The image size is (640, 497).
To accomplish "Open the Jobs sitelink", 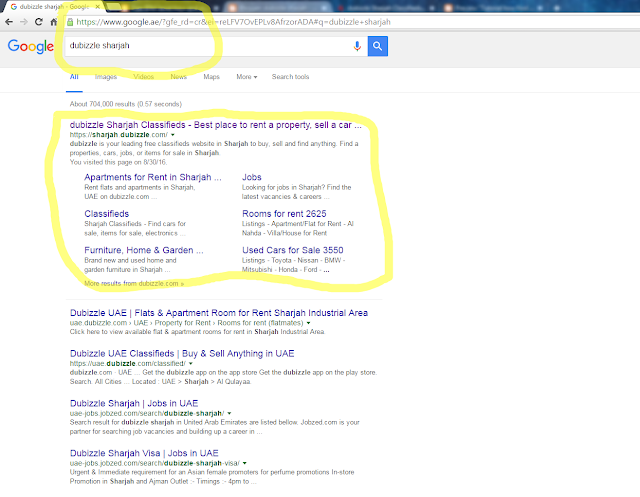I will click(251, 177).
